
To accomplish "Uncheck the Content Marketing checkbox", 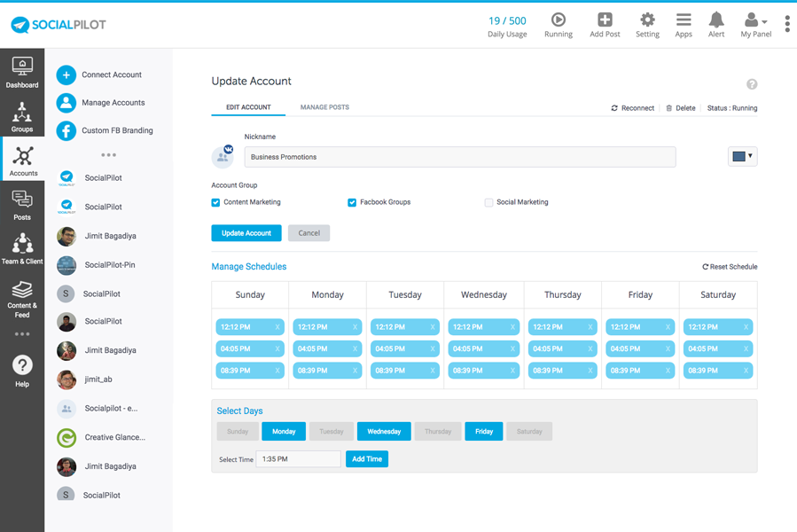I will [215, 202].
